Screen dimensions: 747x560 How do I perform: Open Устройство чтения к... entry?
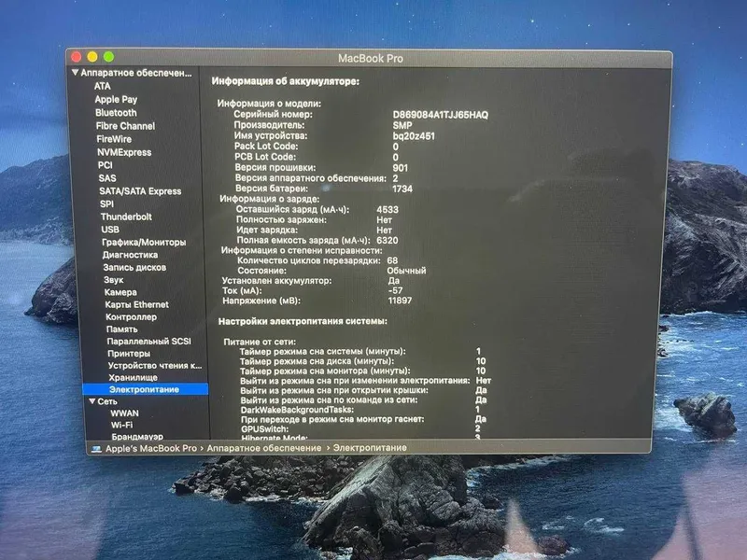[x=155, y=366]
